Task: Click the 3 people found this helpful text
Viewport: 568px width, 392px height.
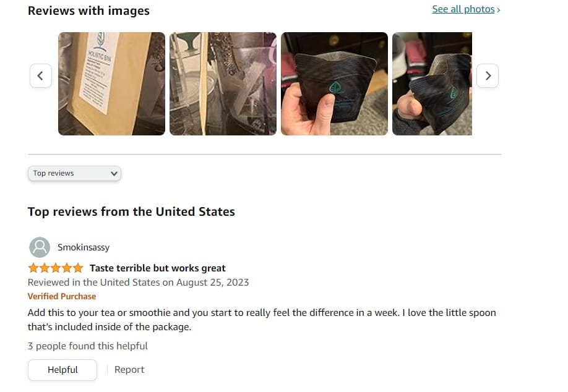Action: pyautogui.click(x=88, y=346)
